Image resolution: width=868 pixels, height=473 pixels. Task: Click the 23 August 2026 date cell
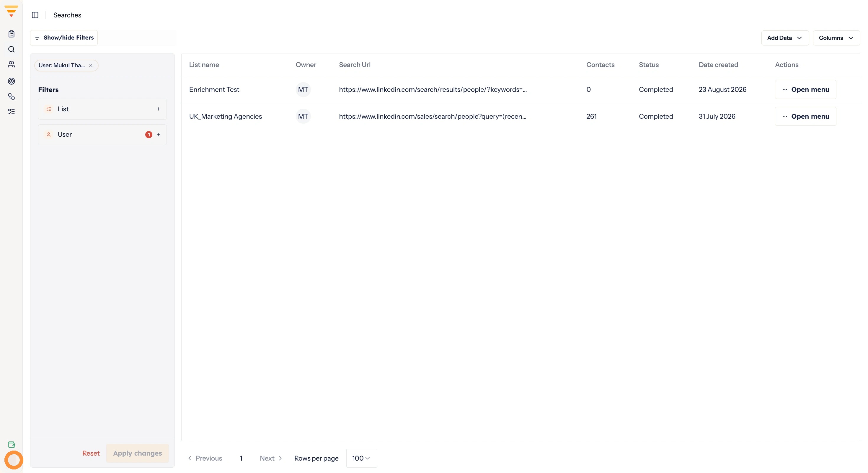tap(722, 90)
